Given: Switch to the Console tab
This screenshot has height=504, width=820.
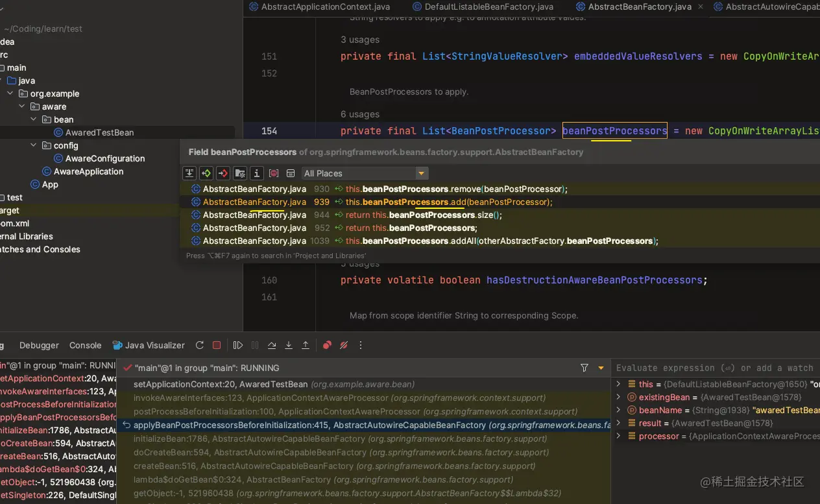Looking at the screenshot, I should [x=86, y=345].
